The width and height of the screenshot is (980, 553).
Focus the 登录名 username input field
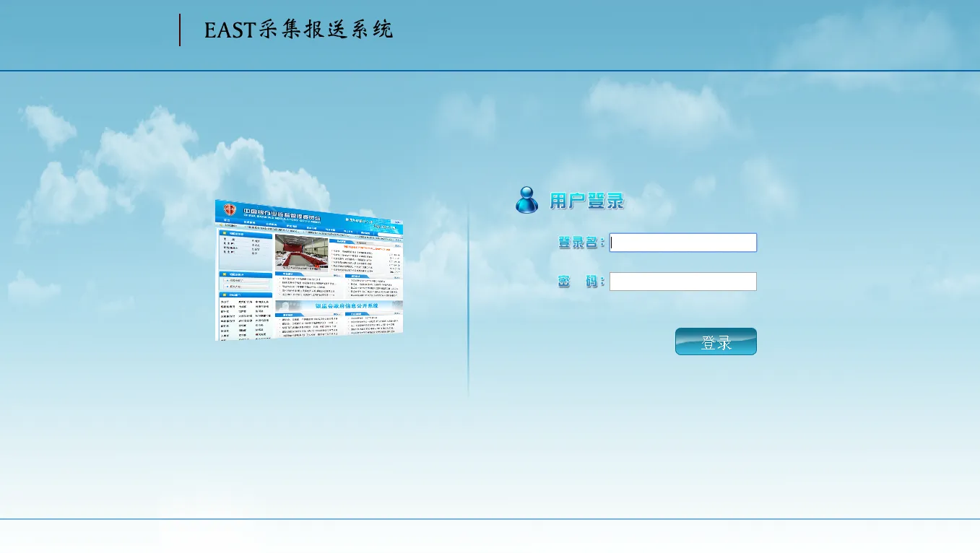coord(682,243)
